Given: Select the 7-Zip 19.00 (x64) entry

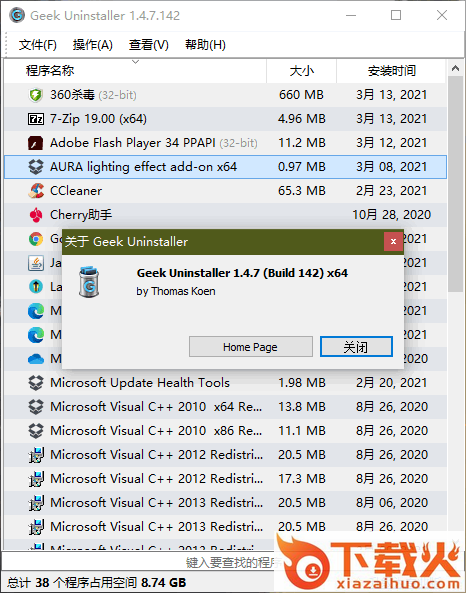Looking at the screenshot, I should pyautogui.click(x=98, y=119).
